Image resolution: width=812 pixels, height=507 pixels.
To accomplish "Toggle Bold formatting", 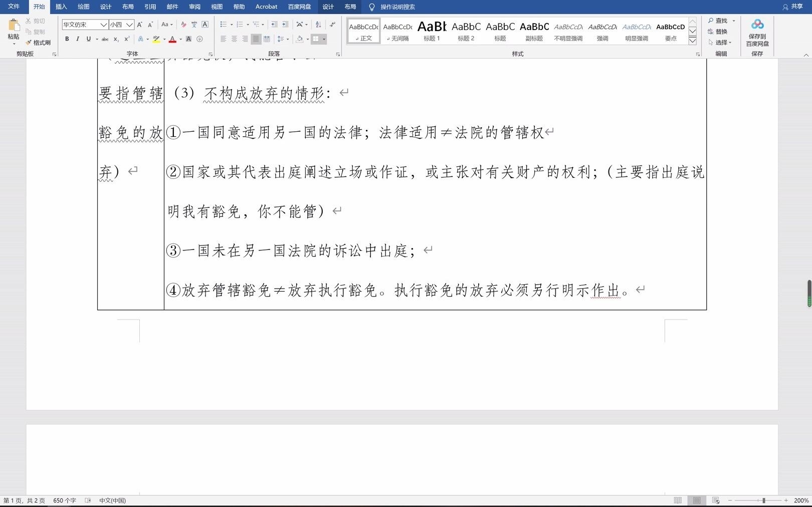I will click(67, 39).
